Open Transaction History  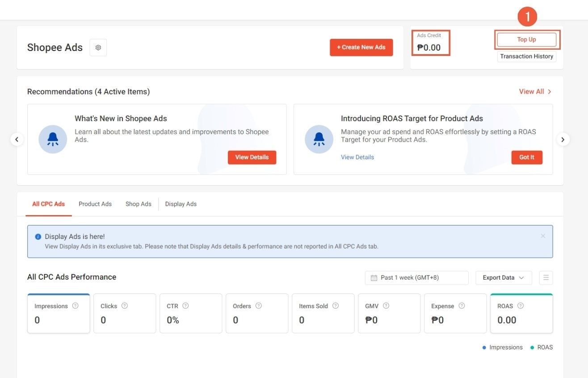[x=527, y=56]
